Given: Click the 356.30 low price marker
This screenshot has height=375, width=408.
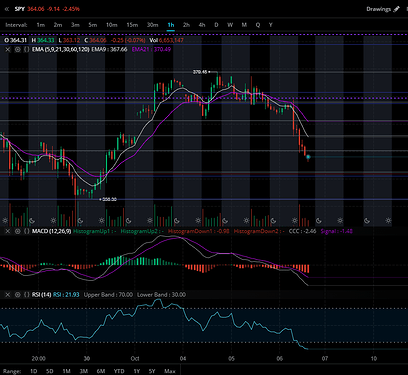Looking at the screenshot, I should [109, 199].
